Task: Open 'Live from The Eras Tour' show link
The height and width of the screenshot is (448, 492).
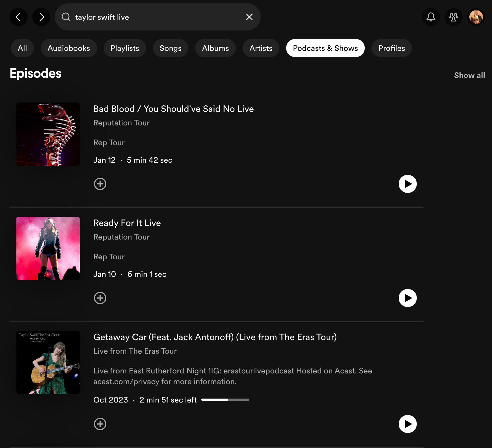Action: click(135, 351)
